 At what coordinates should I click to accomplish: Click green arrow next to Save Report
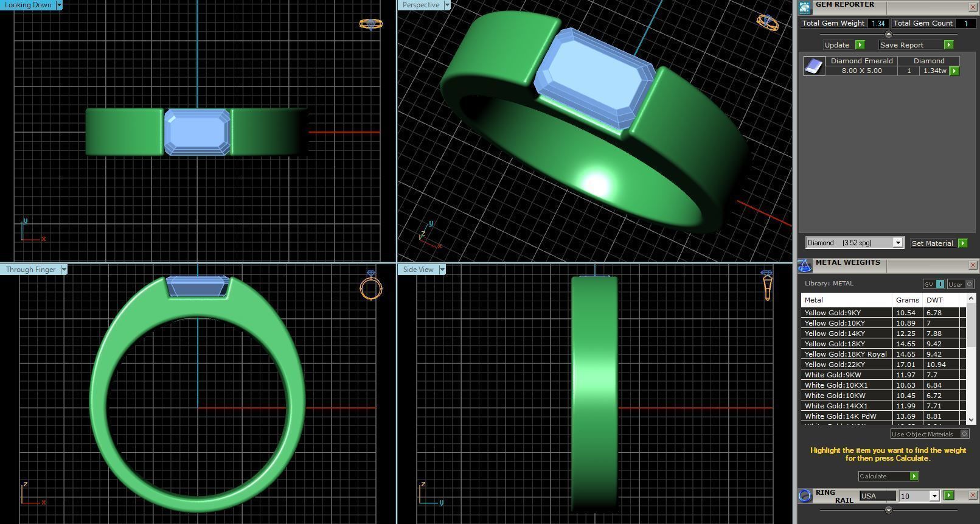(948, 45)
